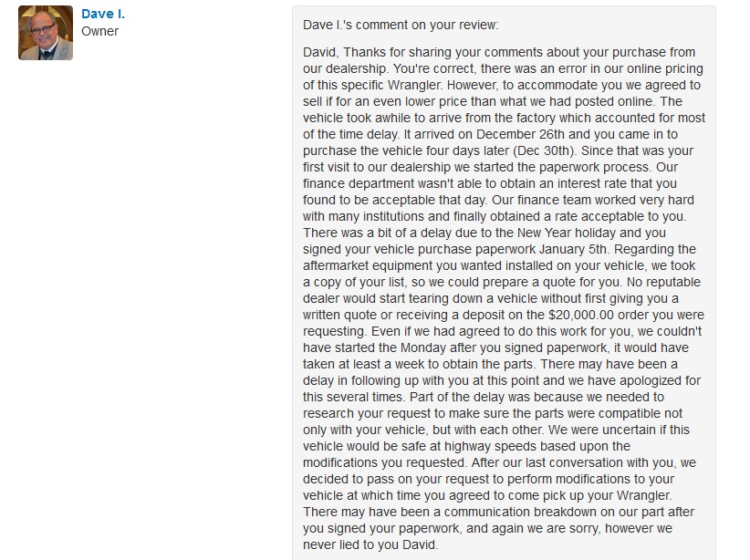Open the Dave I. profile name link

tap(103, 14)
